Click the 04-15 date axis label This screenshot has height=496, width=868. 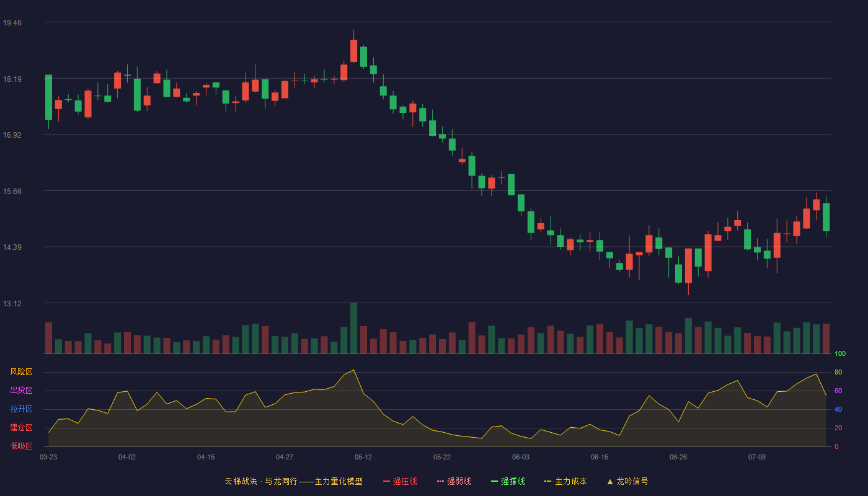pos(206,457)
